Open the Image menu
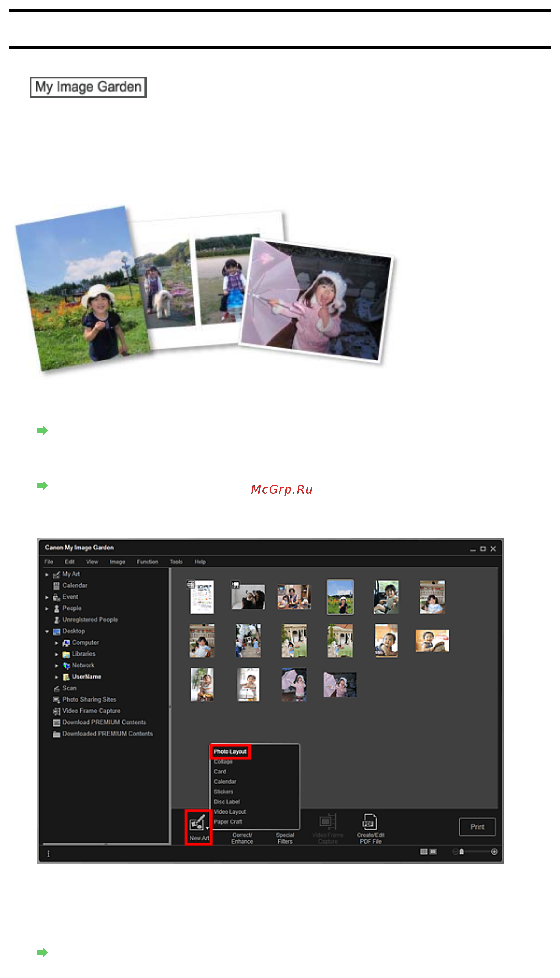Viewport: 560px width, 978px height. pos(117,562)
